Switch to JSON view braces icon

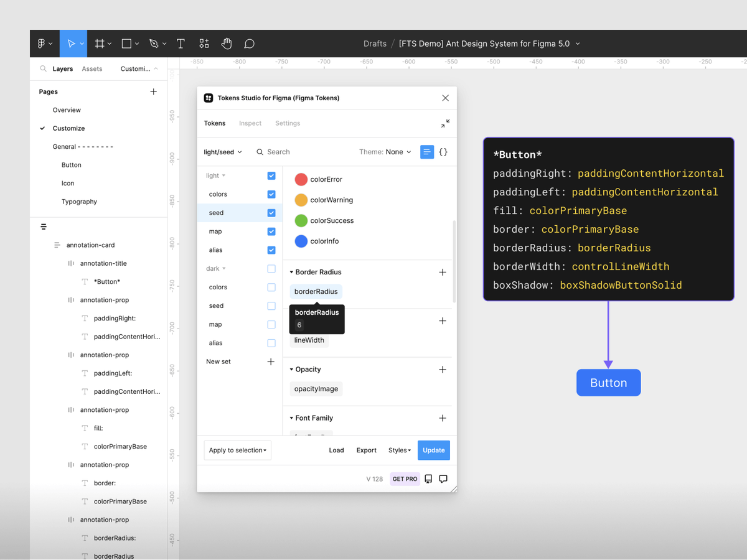coord(443,152)
